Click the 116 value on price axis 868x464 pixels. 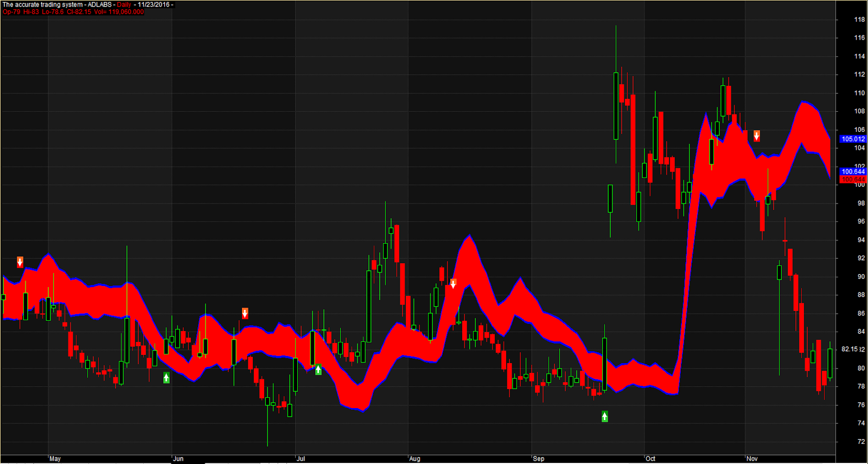click(859, 38)
